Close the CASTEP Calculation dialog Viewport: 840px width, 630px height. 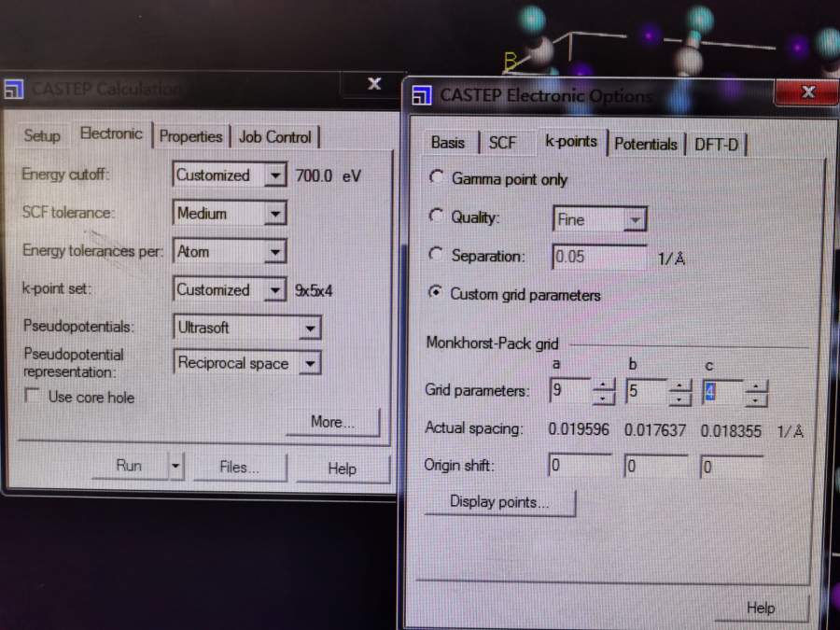(374, 84)
